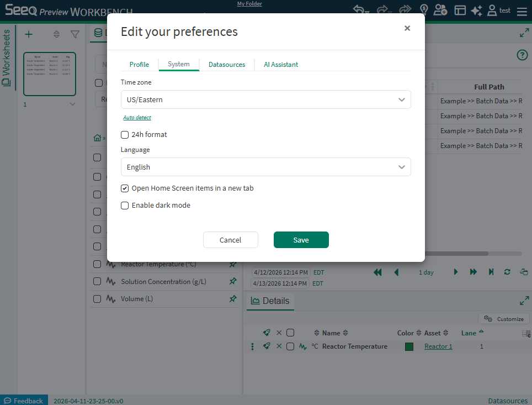Open the hamburger menu icon
Screen dimensions: 532x405
click(x=522, y=11)
